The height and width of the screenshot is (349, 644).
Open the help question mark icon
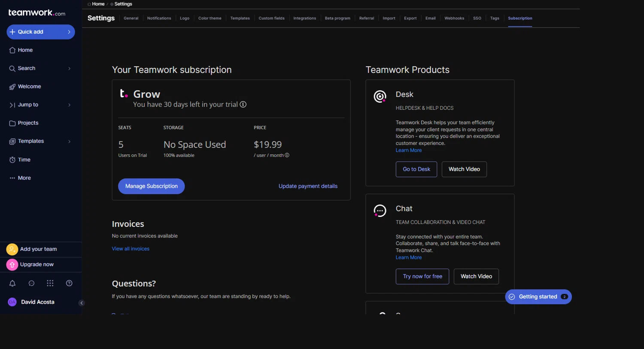69,283
